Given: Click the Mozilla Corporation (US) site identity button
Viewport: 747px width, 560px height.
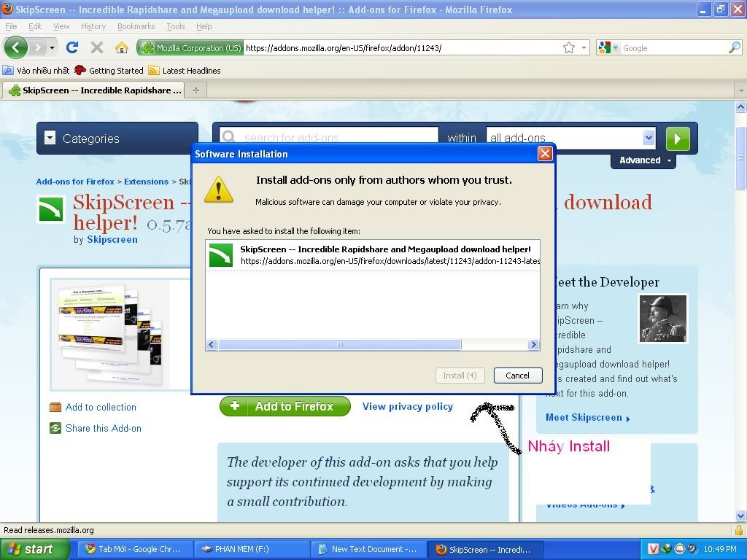Looking at the screenshot, I should 190,47.
